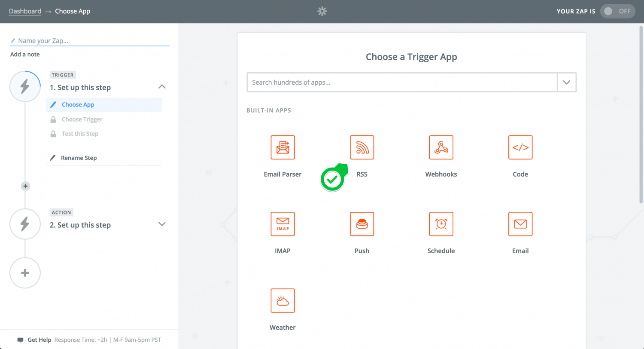Pick the Email envelope app icon
Viewport: 644px width, 349px height.
click(520, 224)
